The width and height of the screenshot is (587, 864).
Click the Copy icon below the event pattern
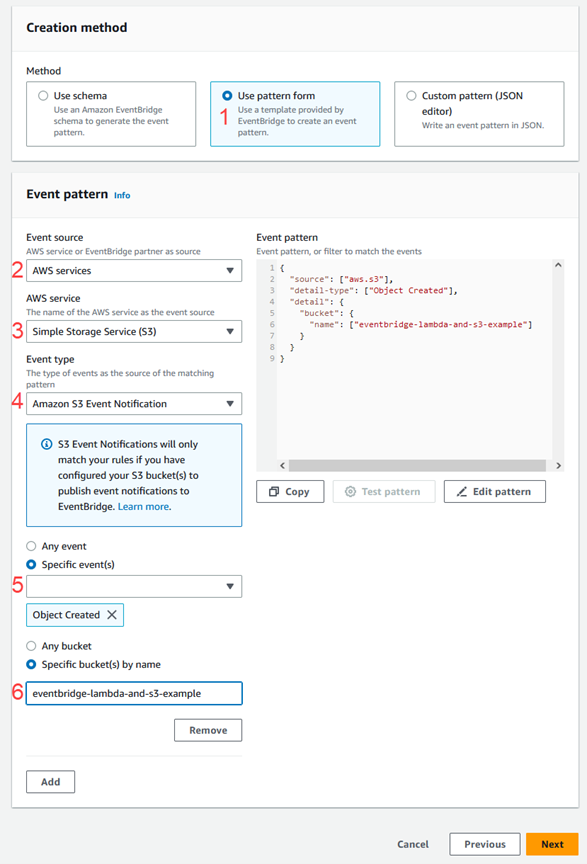click(272, 491)
